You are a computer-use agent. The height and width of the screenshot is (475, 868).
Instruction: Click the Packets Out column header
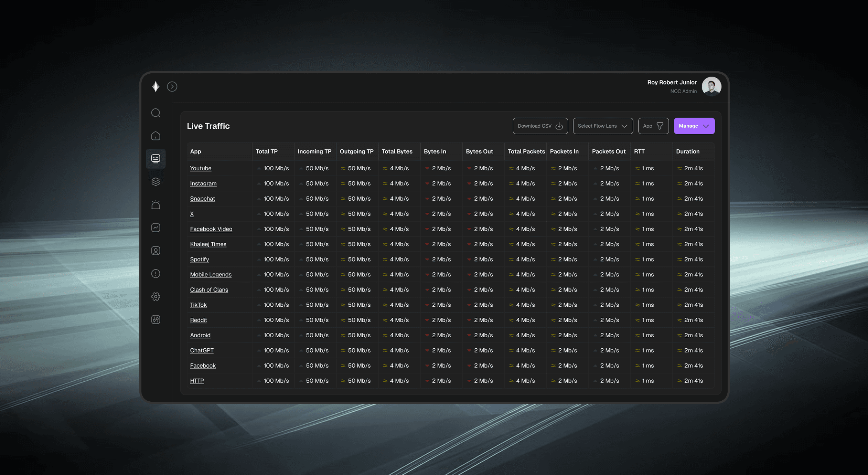[x=609, y=151]
